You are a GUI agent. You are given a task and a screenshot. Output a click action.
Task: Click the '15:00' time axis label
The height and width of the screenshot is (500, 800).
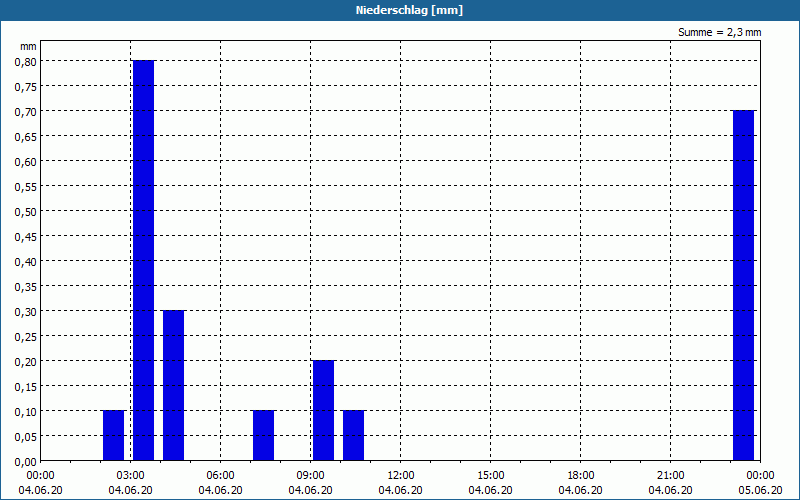click(x=490, y=476)
